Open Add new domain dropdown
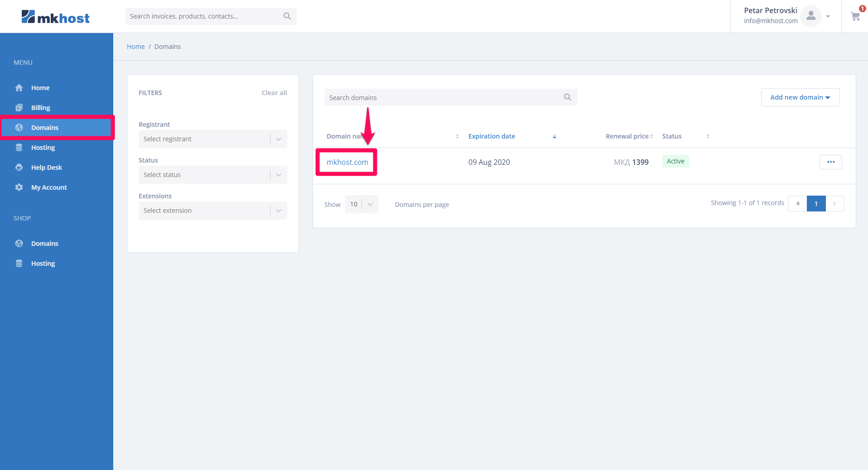868x470 pixels. [x=800, y=97]
